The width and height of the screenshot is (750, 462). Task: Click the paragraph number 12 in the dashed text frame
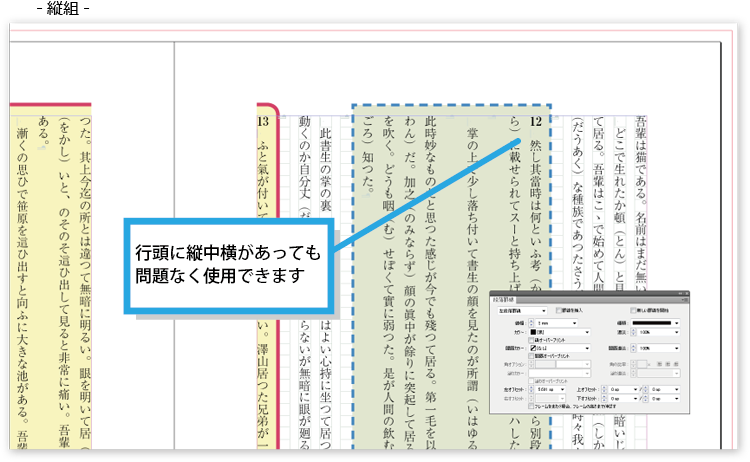pyautogui.click(x=536, y=122)
